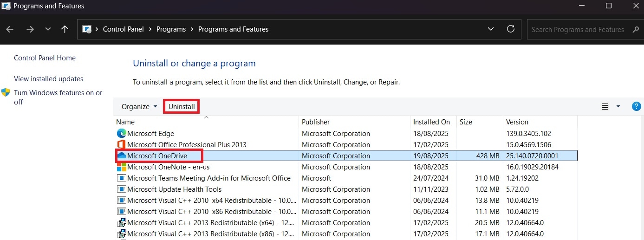The image size is (644, 240).
Task: Select Visual C++ 2013 (x86) Redistributable name
Action: point(212,234)
